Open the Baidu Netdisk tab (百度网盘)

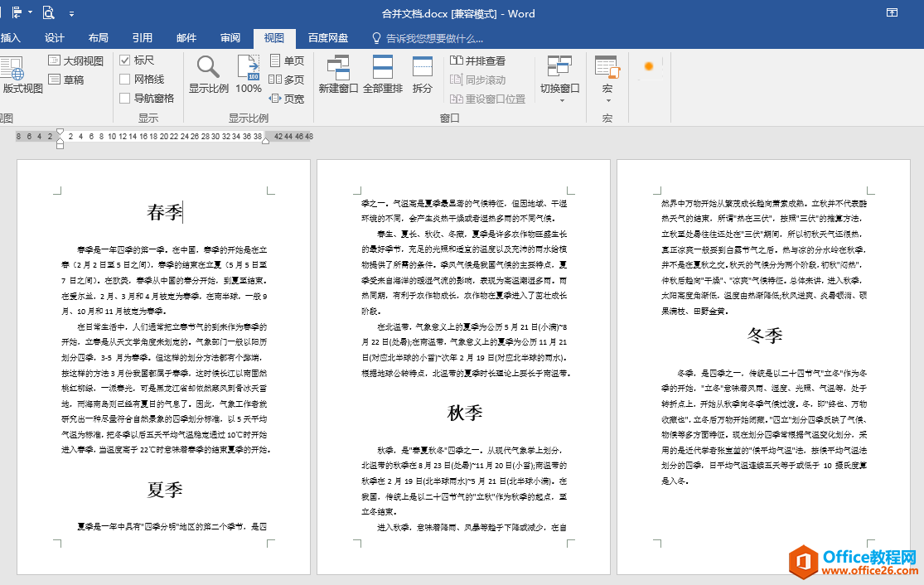click(x=328, y=38)
